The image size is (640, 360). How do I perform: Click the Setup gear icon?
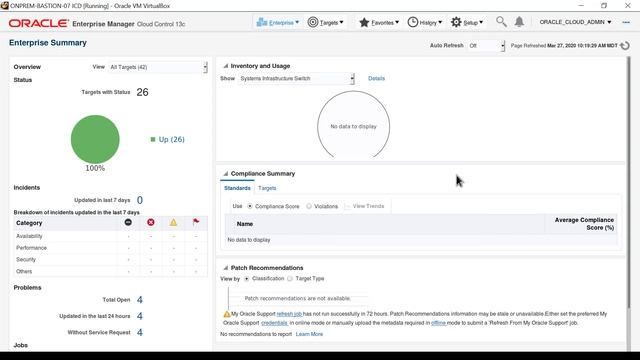(x=456, y=22)
